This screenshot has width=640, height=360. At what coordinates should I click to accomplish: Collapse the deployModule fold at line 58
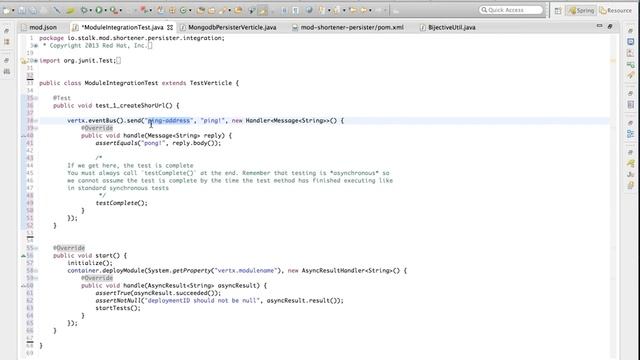pyautogui.click(x=36, y=271)
